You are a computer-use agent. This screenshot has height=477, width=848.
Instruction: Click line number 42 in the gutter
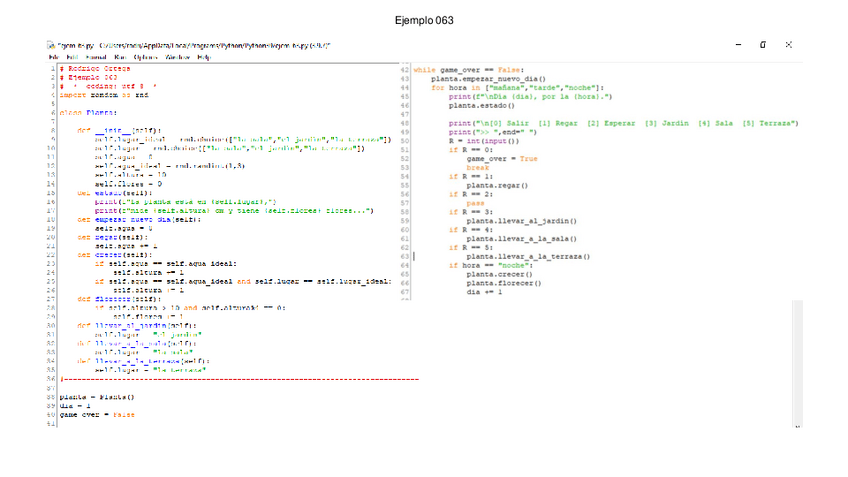(x=405, y=69)
